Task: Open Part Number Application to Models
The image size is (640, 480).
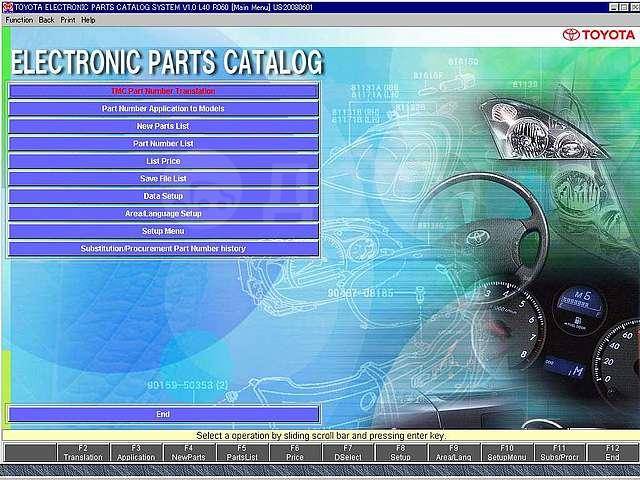Action: coord(163,109)
